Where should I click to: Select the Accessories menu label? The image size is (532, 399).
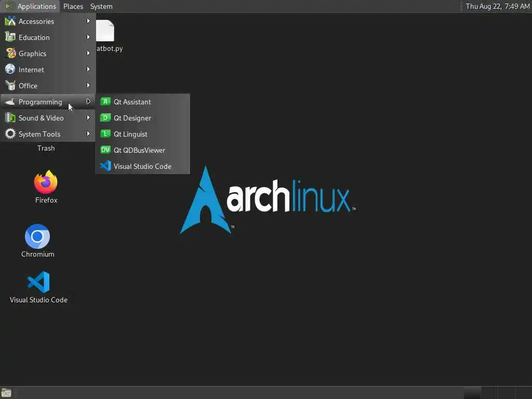coord(36,21)
